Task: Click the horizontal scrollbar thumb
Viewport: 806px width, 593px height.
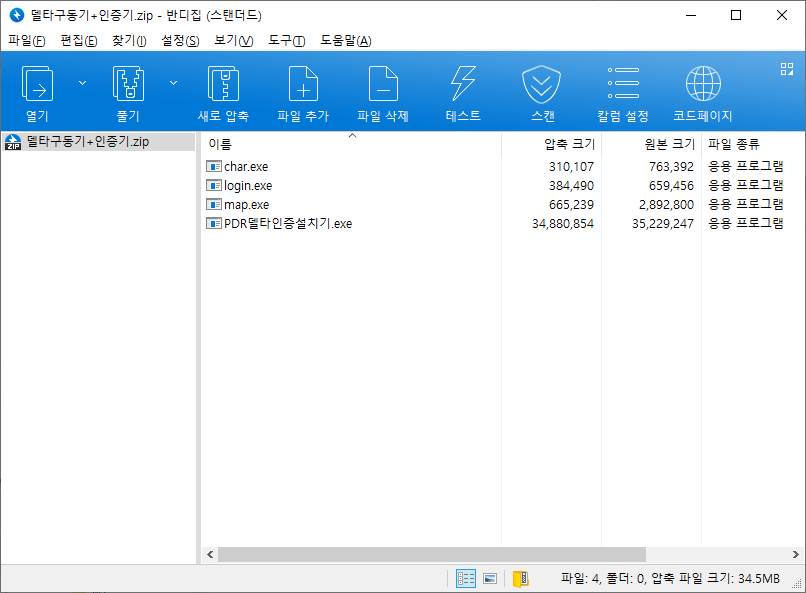Action: (x=432, y=554)
